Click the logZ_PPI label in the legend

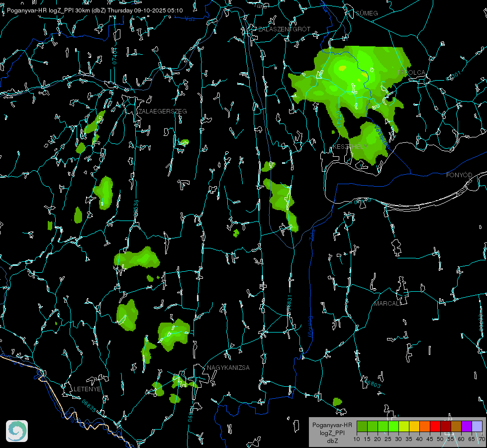point(332,433)
